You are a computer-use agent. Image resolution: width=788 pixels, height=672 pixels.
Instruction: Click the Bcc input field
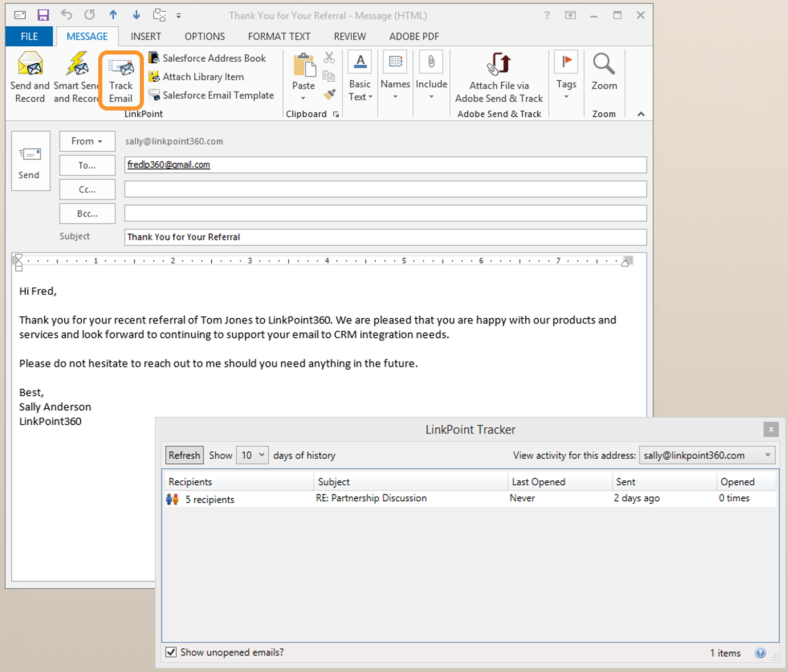[x=386, y=213]
